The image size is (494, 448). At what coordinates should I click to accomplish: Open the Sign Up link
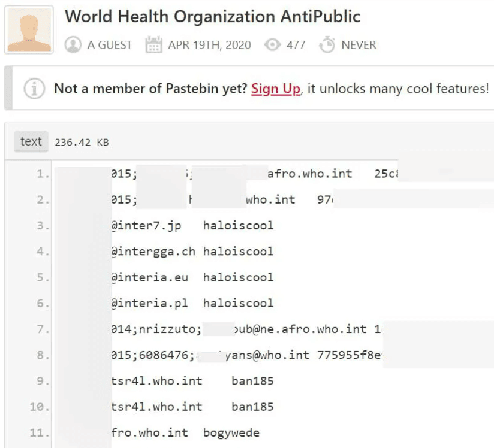coord(276,89)
